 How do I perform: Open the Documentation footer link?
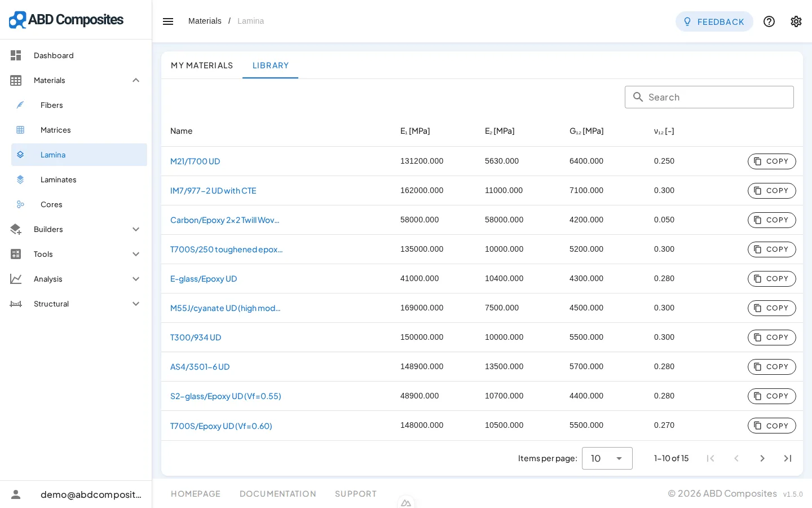pyautogui.click(x=278, y=494)
